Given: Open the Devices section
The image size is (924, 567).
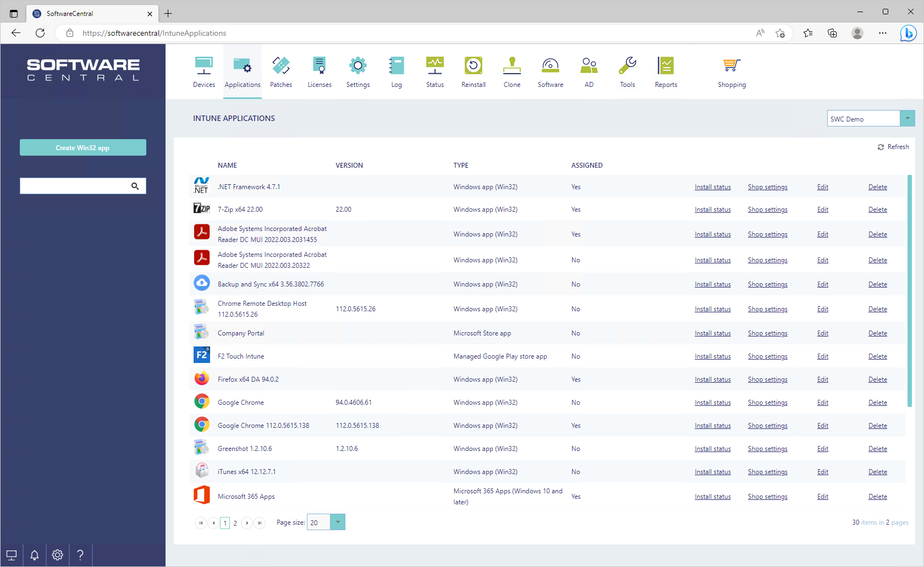Looking at the screenshot, I should [x=204, y=71].
